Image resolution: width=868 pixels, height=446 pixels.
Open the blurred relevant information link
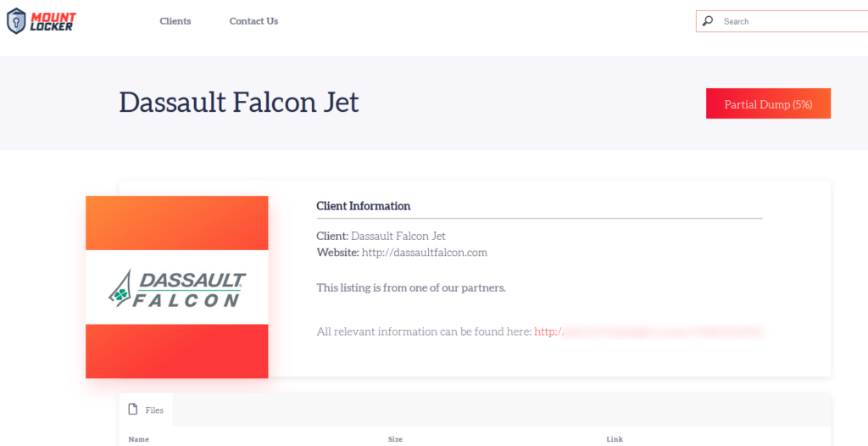coord(648,332)
